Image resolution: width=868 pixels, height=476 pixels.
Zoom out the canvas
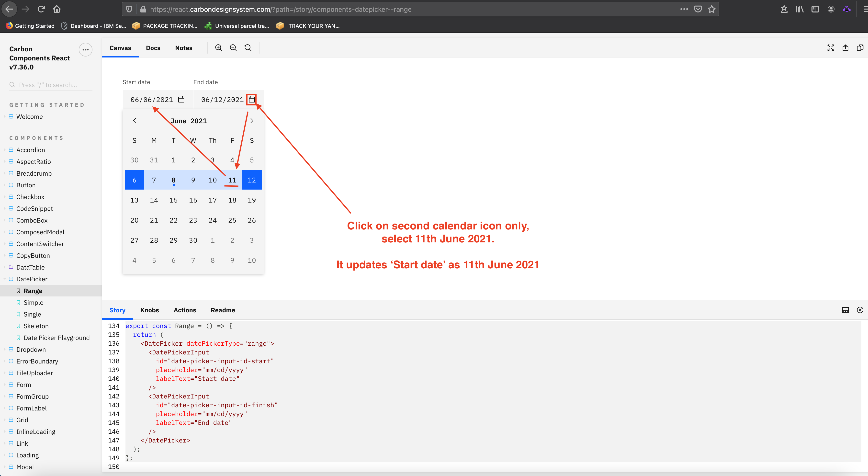233,48
